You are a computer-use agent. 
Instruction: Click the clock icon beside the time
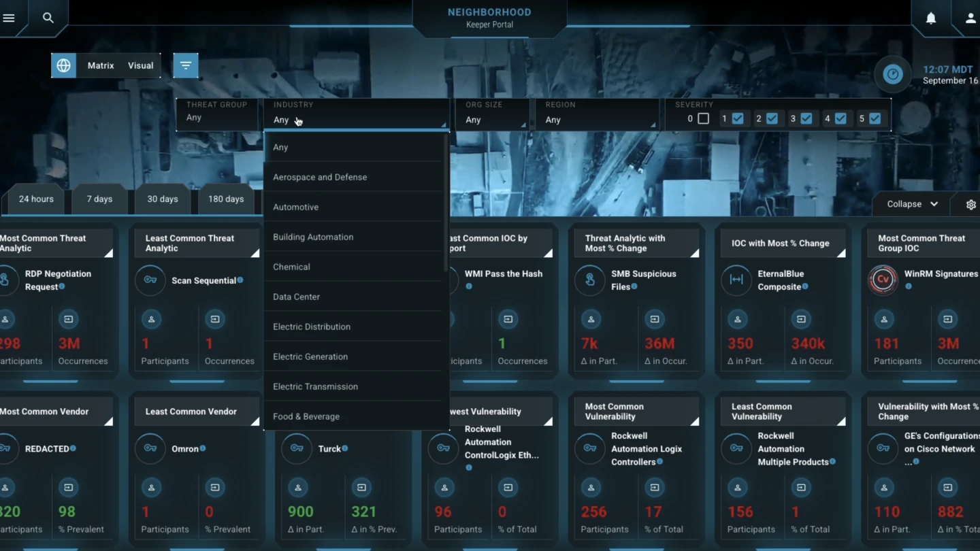click(892, 75)
